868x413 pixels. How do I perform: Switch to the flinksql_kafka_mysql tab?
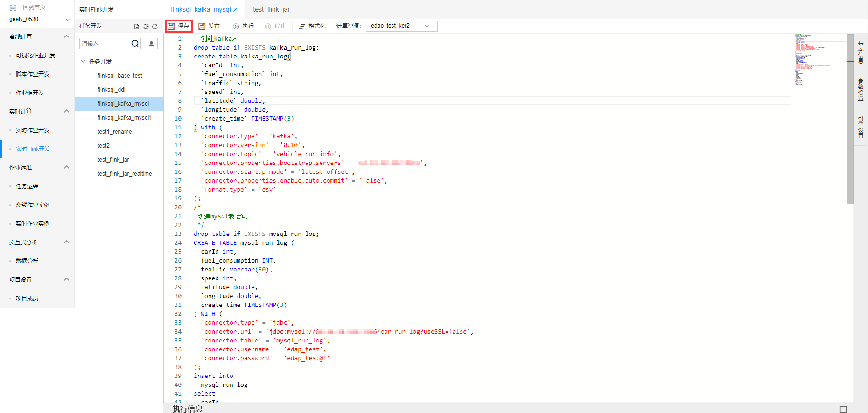[x=201, y=9]
